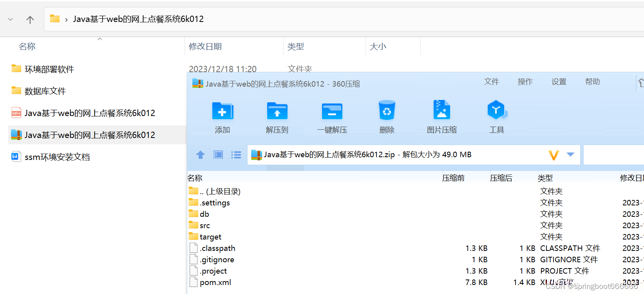Image resolution: width=644 pixels, height=294 pixels.
Task: Open the 文件 menu in 360压缩
Action: (x=491, y=82)
